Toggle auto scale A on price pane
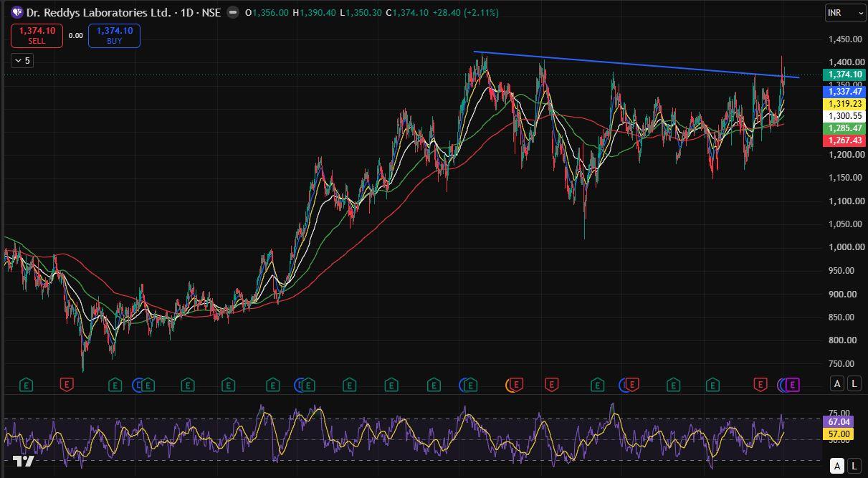 837,383
